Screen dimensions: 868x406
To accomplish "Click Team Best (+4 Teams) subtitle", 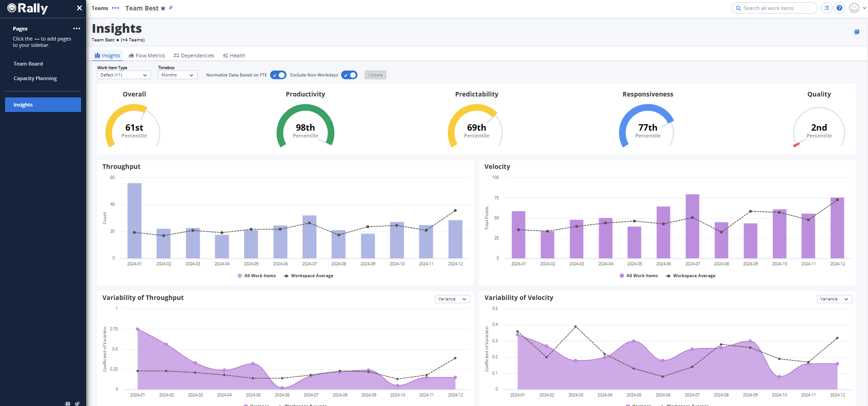I will click(118, 40).
